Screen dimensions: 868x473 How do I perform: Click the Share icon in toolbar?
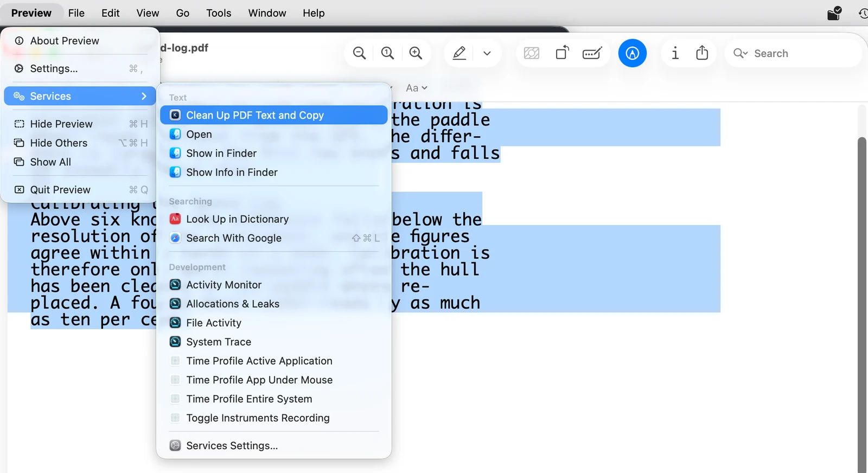(x=702, y=53)
